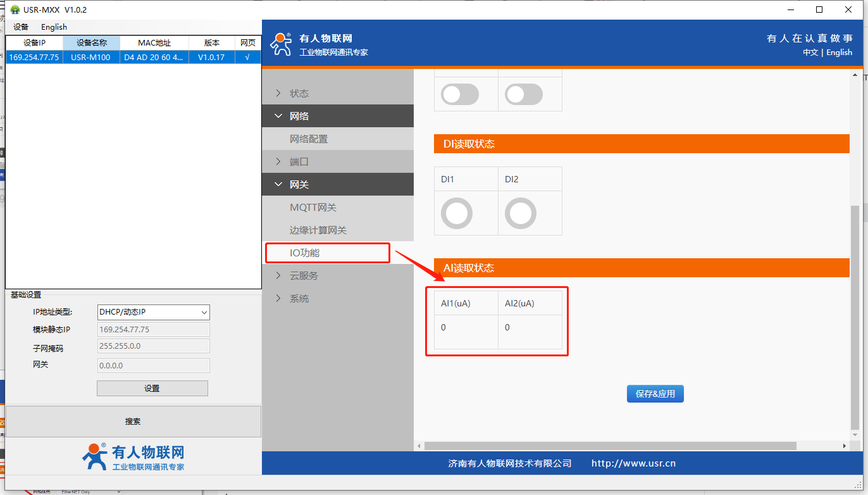Collapse the 网关 menu section
Image resolution: width=868 pixels, height=495 pixels.
[338, 184]
